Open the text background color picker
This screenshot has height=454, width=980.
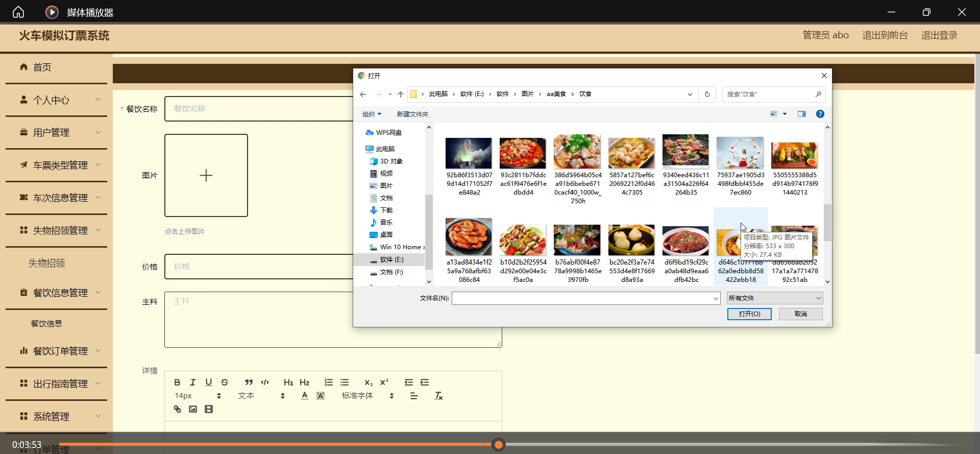point(321,396)
